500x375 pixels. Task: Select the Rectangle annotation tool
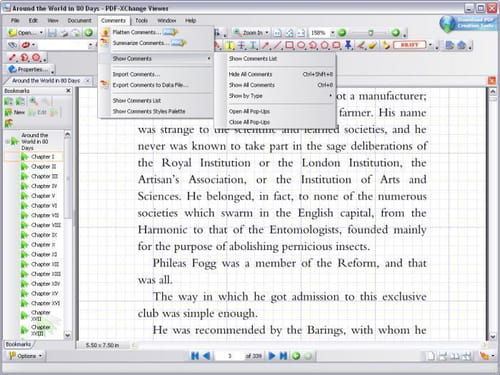(x=289, y=45)
